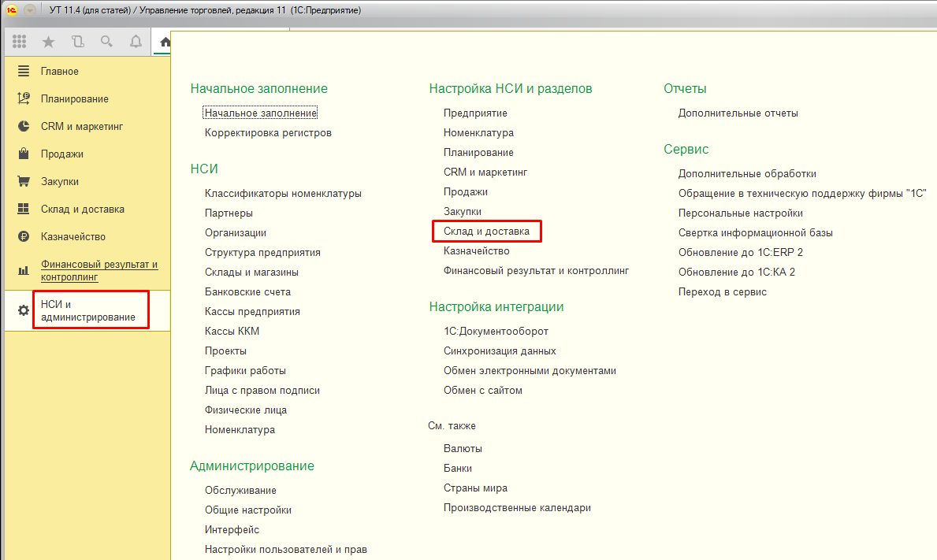The height and width of the screenshot is (560, 937).
Task: Click the cart icon for Закупки
Action: coord(24,182)
